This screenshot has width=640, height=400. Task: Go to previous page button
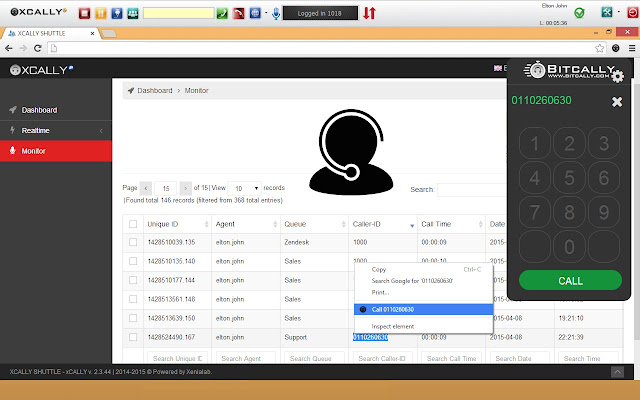[x=146, y=188]
